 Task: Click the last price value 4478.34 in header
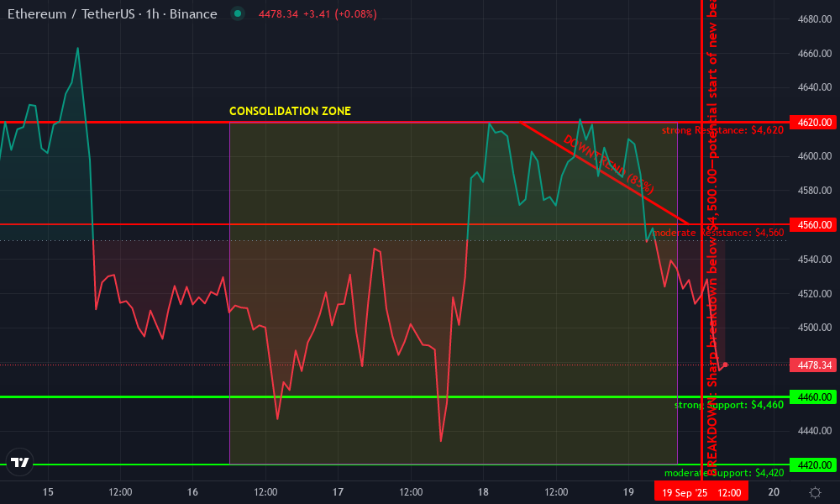coord(278,14)
